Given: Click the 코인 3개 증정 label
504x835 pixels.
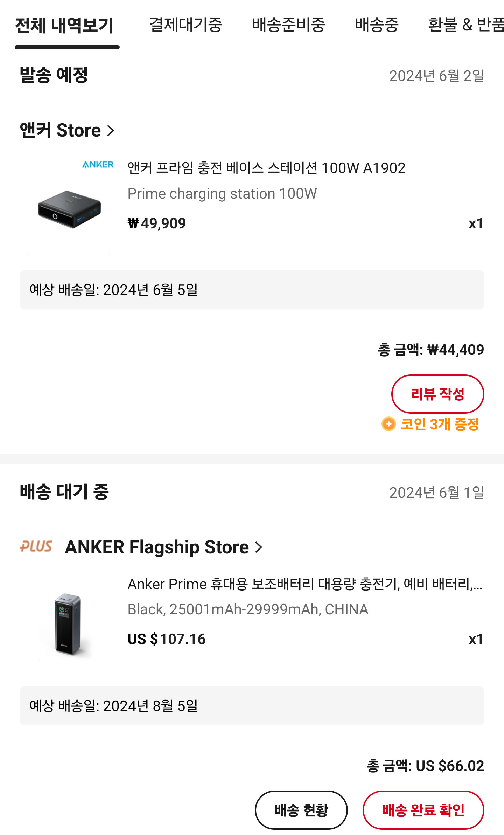Looking at the screenshot, I should pyautogui.click(x=440, y=424).
